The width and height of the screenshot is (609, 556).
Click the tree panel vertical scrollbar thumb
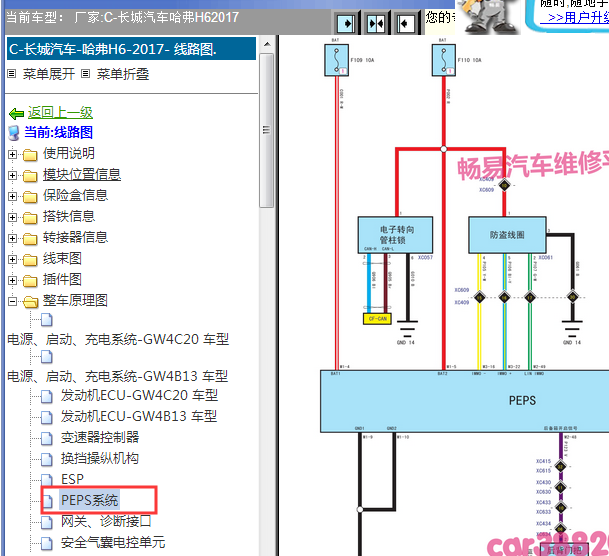click(266, 130)
